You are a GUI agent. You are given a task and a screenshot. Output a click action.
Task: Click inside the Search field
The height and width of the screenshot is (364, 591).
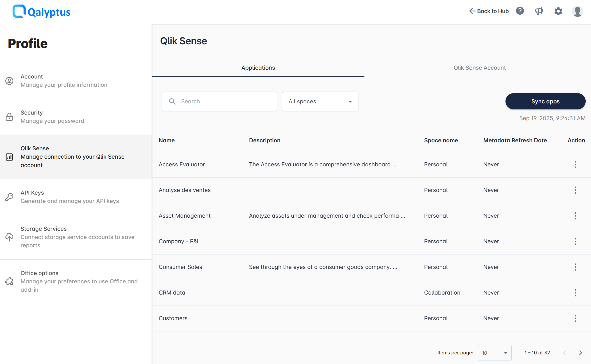[x=219, y=101]
